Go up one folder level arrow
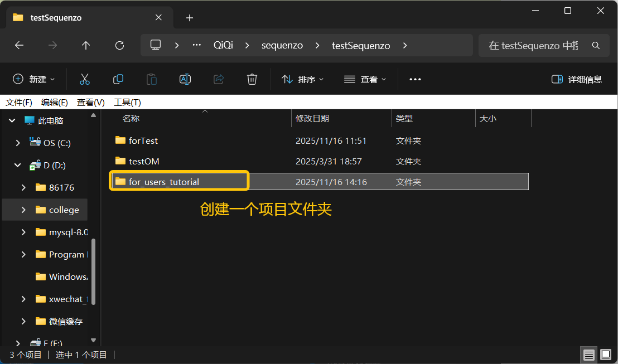 tap(86, 46)
